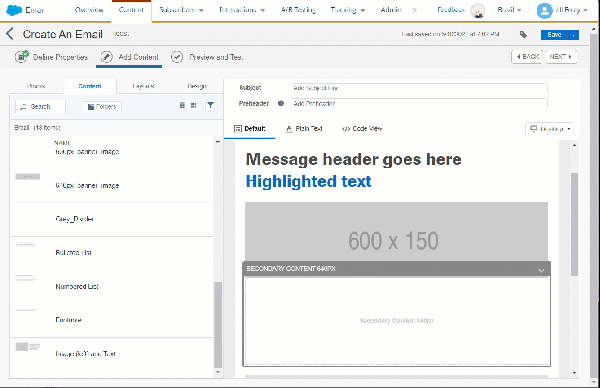The height and width of the screenshot is (388, 600).
Task: Click the Salesforce cloud logo
Action: point(14,10)
